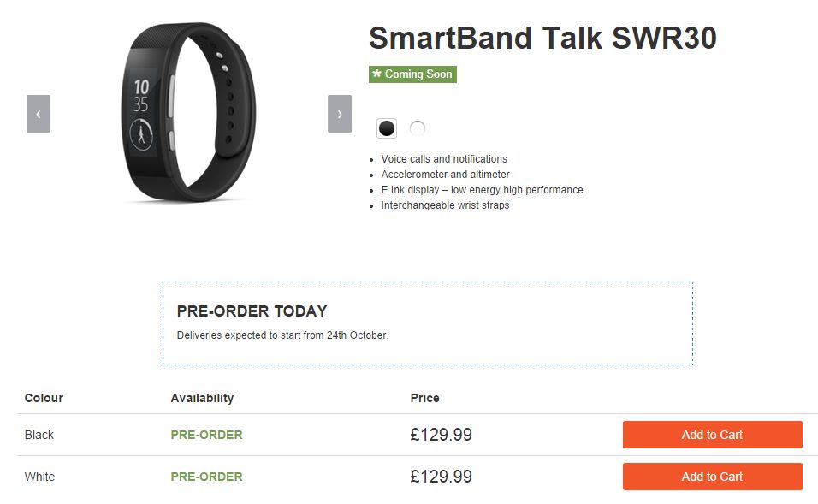Click the Interchangeable wrist straps bullet
The image size is (818, 504).
click(445, 205)
